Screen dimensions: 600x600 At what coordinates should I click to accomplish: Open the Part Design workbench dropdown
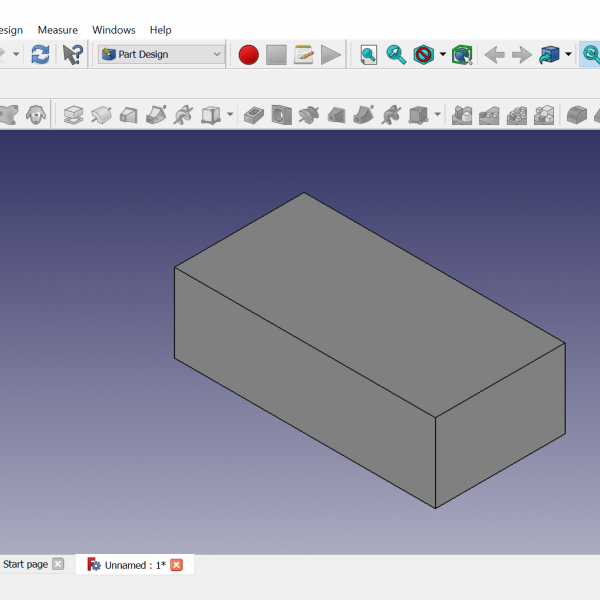[x=161, y=55]
